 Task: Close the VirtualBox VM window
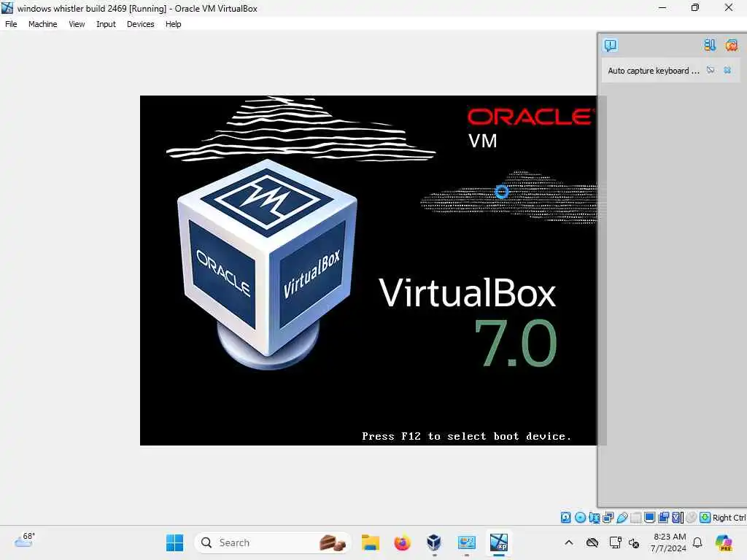tap(729, 7)
